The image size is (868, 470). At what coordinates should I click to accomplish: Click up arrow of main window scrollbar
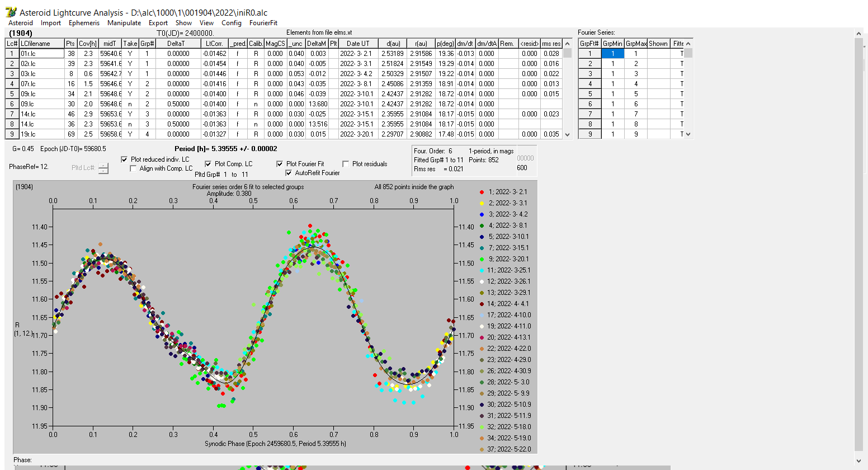(x=859, y=34)
